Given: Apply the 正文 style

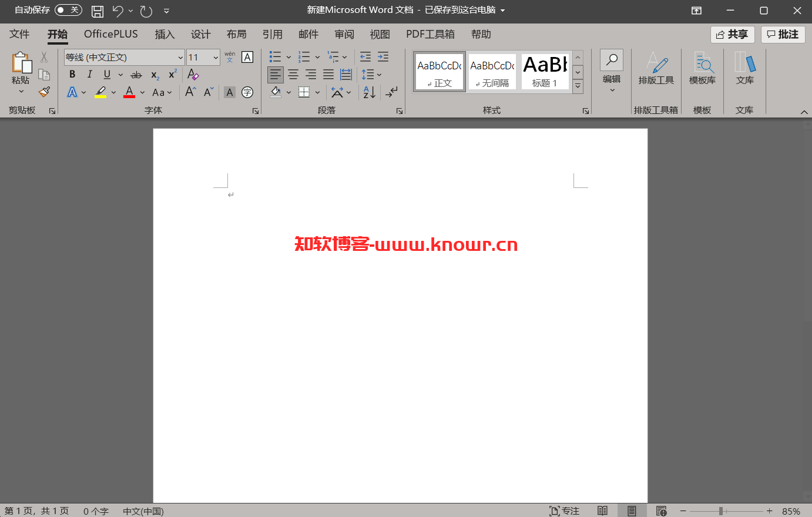Looking at the screenshot, I should tap(439, 72).
